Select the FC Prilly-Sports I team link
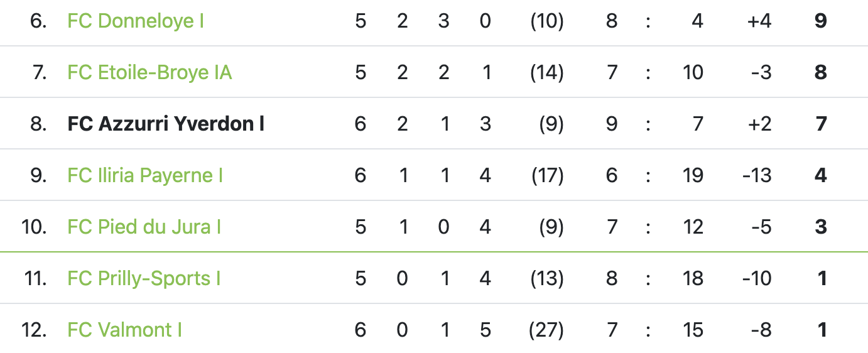The height and width of the screenshot is (353, 868). click(x=144, y=278)
